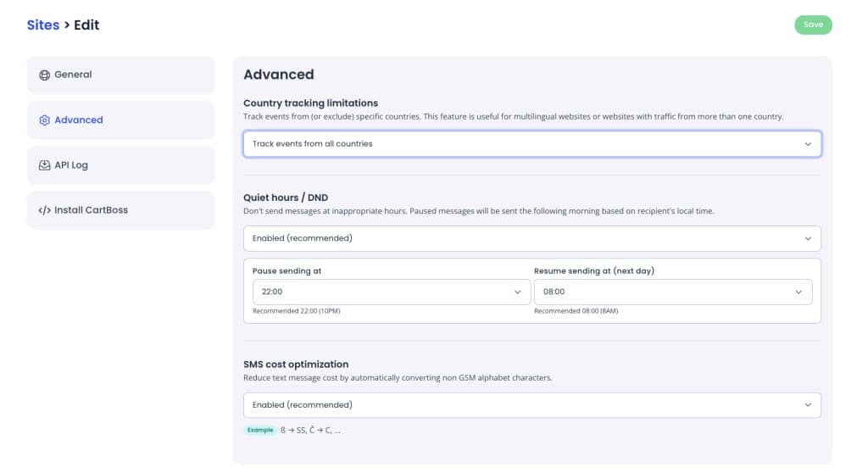Click the chevron on SMS cost optimization dropdown
The height and width of the screenshot is (473, 868).
point(808,405)
